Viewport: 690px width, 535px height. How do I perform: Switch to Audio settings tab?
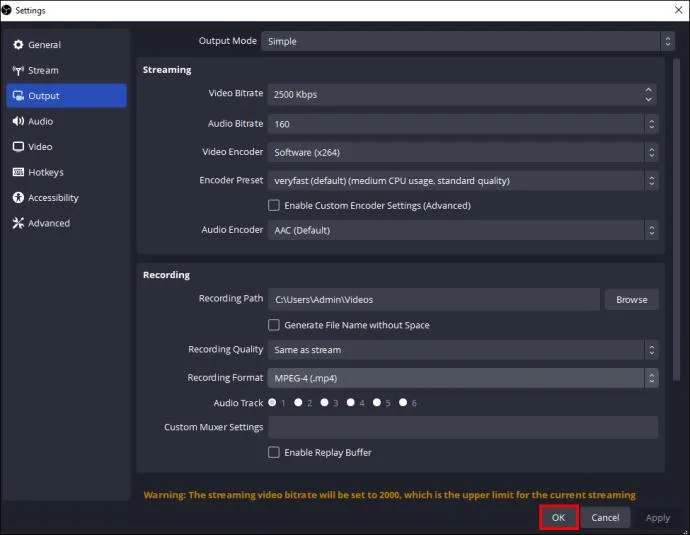tap(66, 121)
